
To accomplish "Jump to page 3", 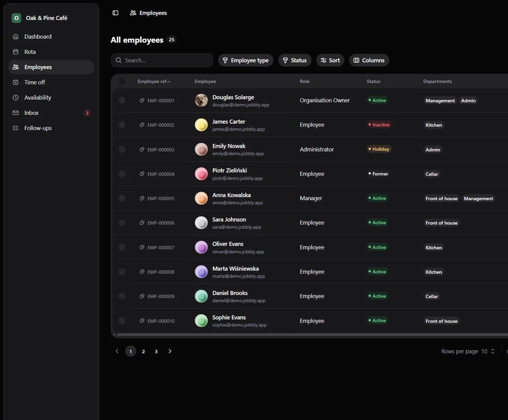I will click(x=156, y=351).
